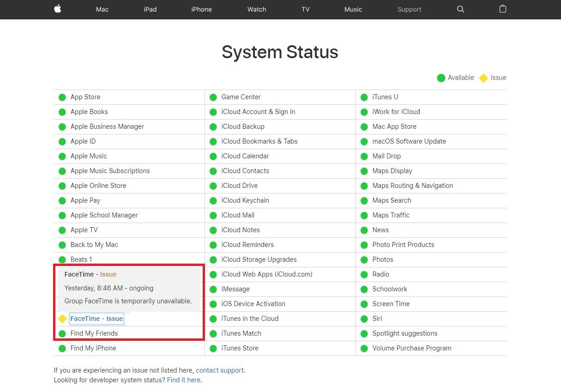561x392 pixels.
Task: Click the green status dot for Apple ID
Action: 62,141
